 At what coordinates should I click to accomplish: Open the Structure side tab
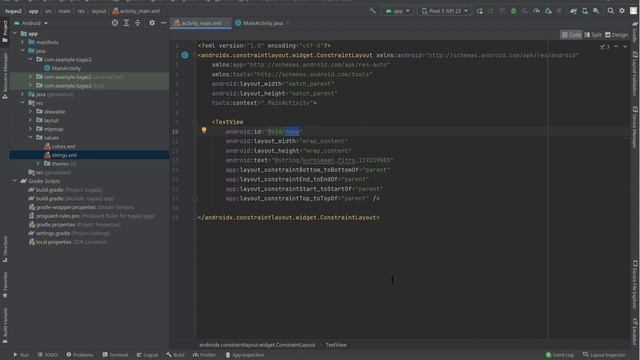pos(5,249)
